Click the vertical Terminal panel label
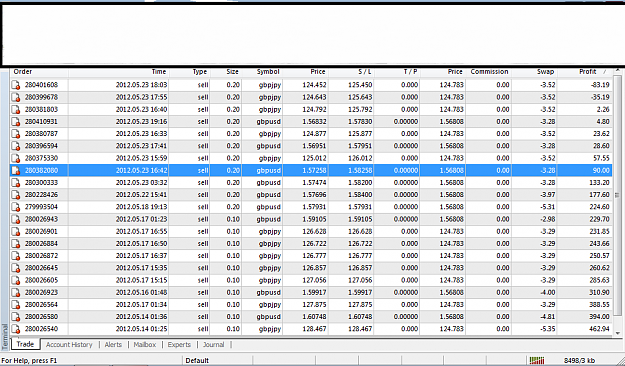 (5, 337)
